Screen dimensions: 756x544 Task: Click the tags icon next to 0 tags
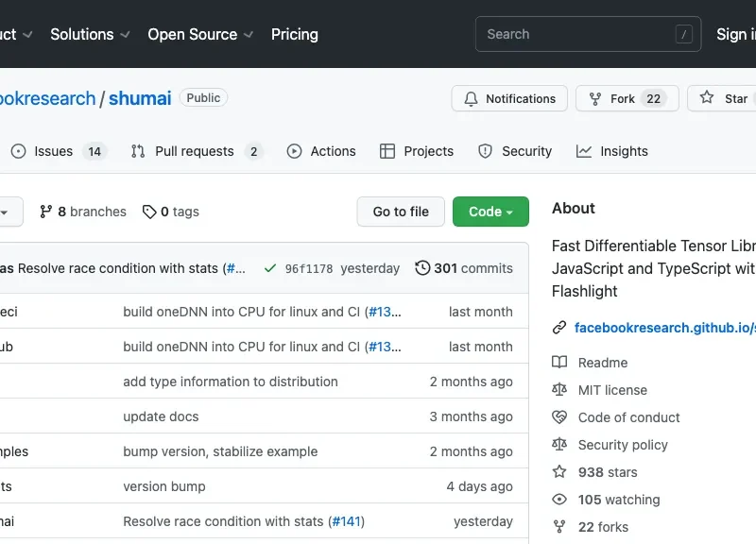point(149,212)
